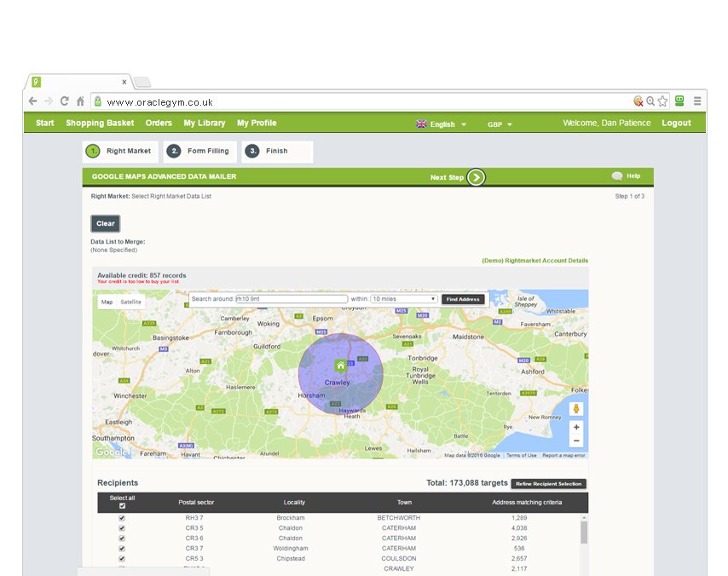Open a new browser tab
The image size is (728, 576).
142,83
